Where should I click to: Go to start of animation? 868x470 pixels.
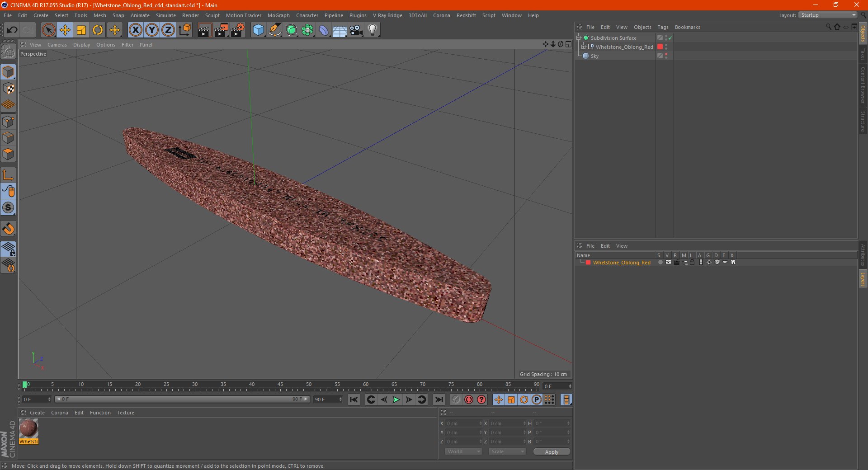pos(354,399)
